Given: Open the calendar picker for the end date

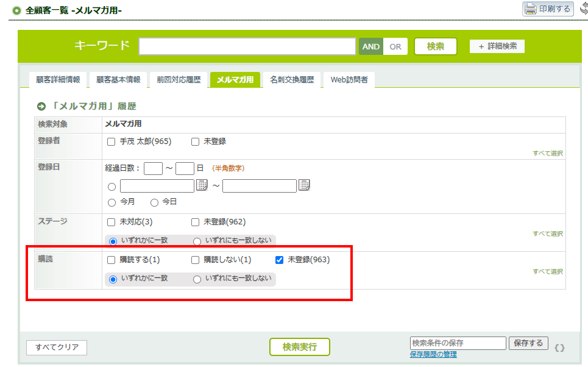Looking at the screenshot, I should [304, 185].
